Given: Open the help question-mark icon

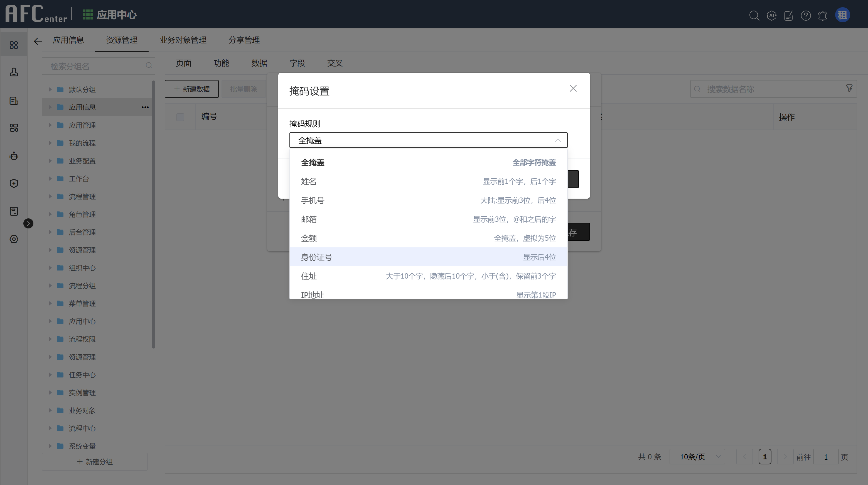Looking at the screenshot, I should [806, 16].
